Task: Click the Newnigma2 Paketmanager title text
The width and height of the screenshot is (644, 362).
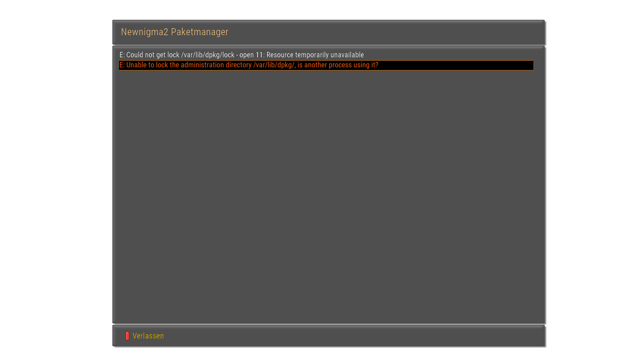Action: point(174,32)
